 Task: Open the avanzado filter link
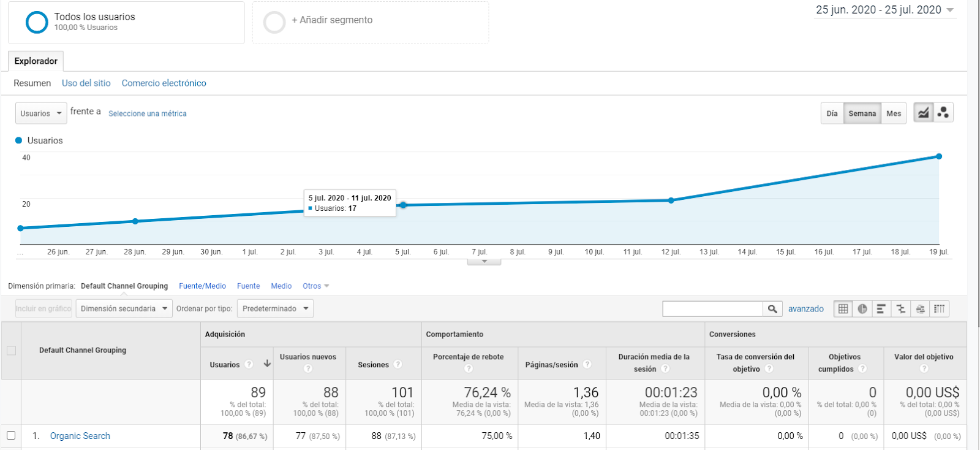click(805, 309)
